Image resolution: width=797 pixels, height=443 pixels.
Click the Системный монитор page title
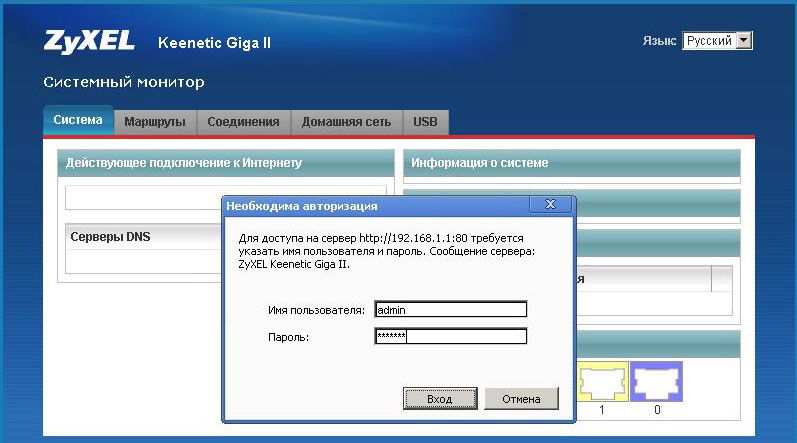point(124,82)
